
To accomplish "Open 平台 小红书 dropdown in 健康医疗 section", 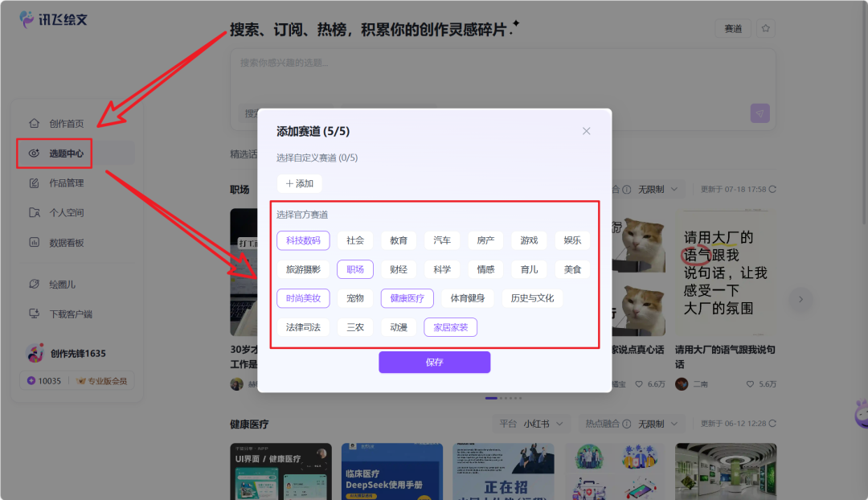I will click(531, 424).
